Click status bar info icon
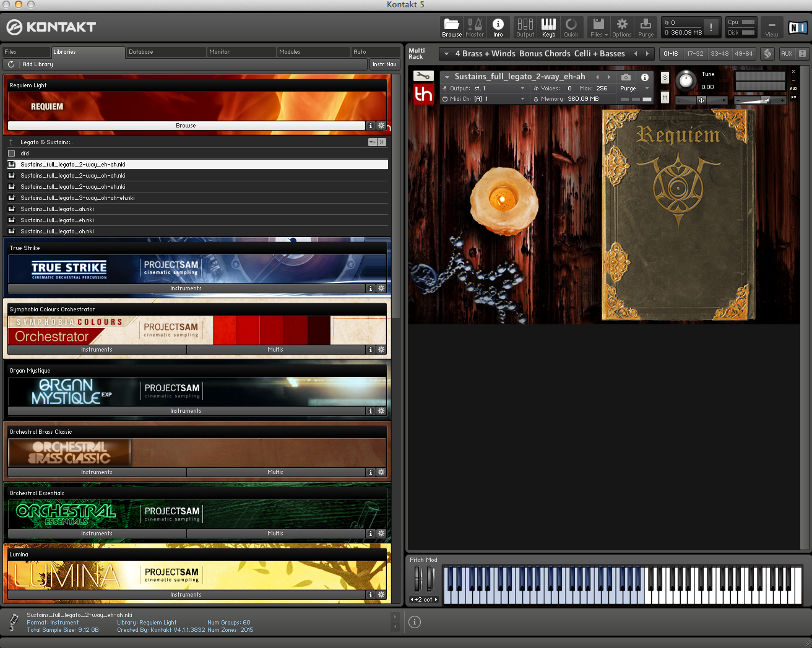Viewport: 812px width, 648px height. pos(415,622)
